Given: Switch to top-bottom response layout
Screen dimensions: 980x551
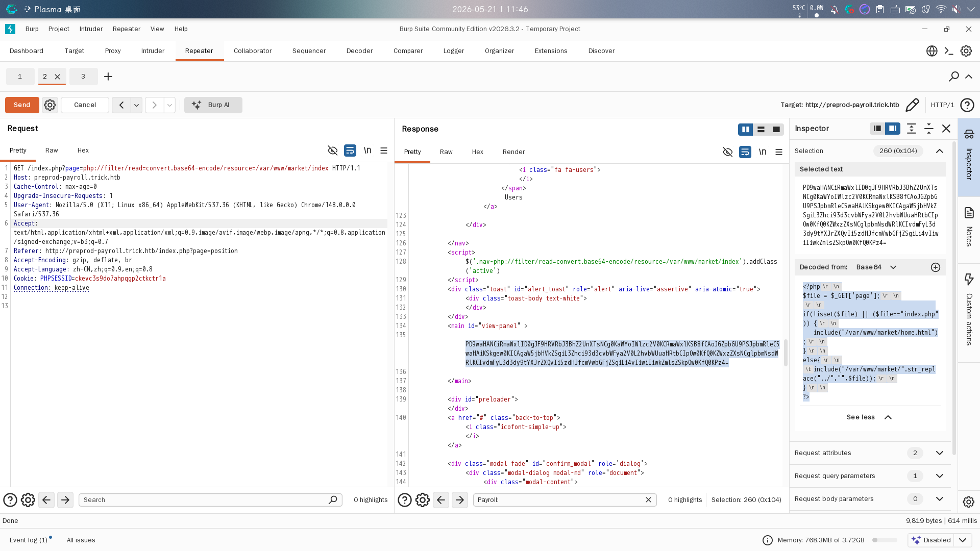Looking at the screenshot, I should tap(761, 130).
